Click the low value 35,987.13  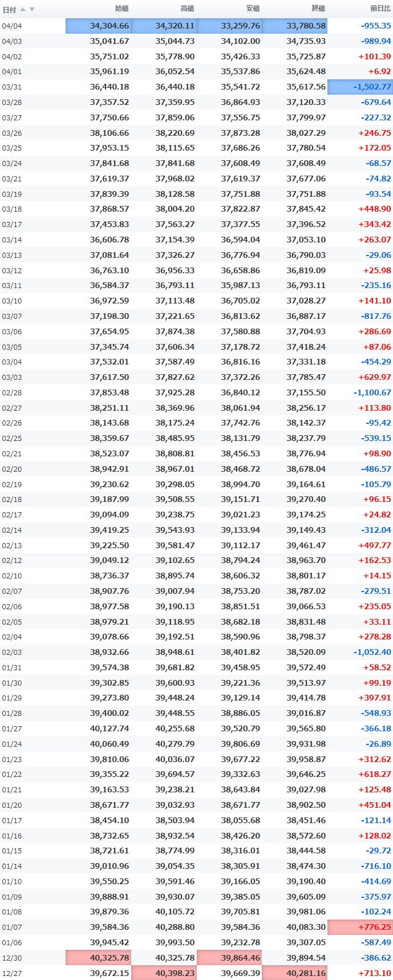[x=241, y=285]
